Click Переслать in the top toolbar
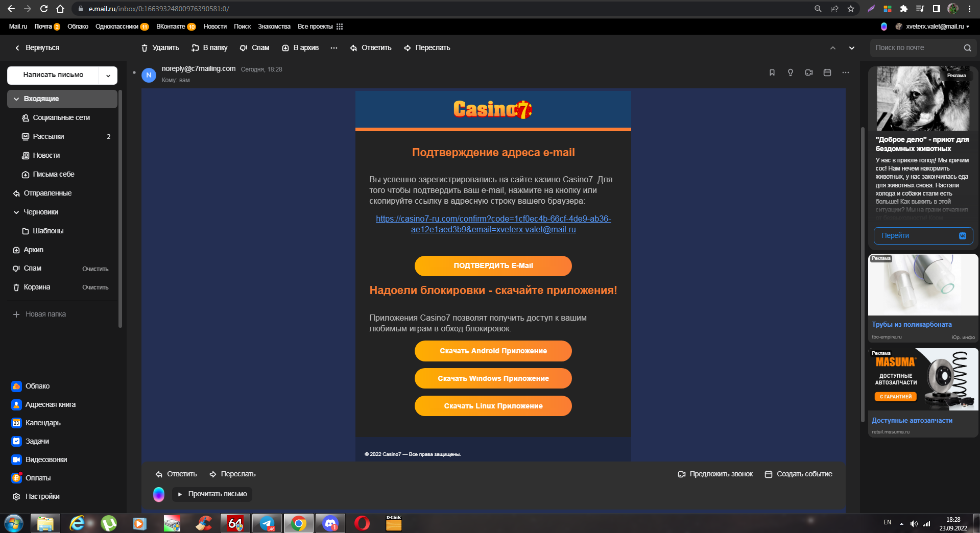Image resolution: width=980 pixels, height=533 pixels. pyautogui.click(x=427, y=48)
